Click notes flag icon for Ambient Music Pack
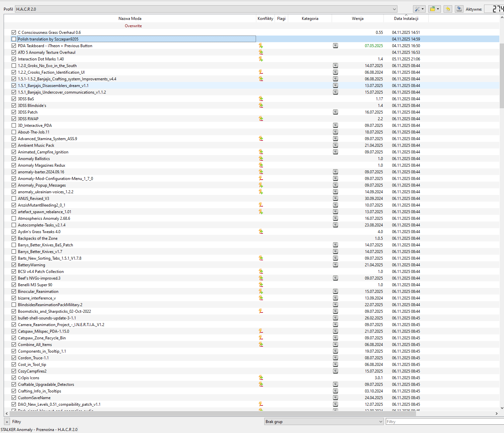 tap(335, 145)
